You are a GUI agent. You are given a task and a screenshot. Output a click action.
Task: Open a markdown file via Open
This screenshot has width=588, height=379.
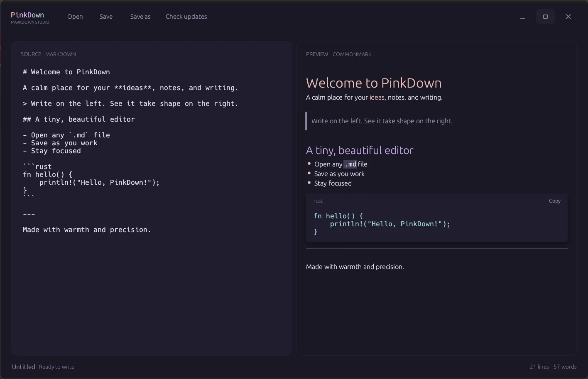(x=75, y=17)
